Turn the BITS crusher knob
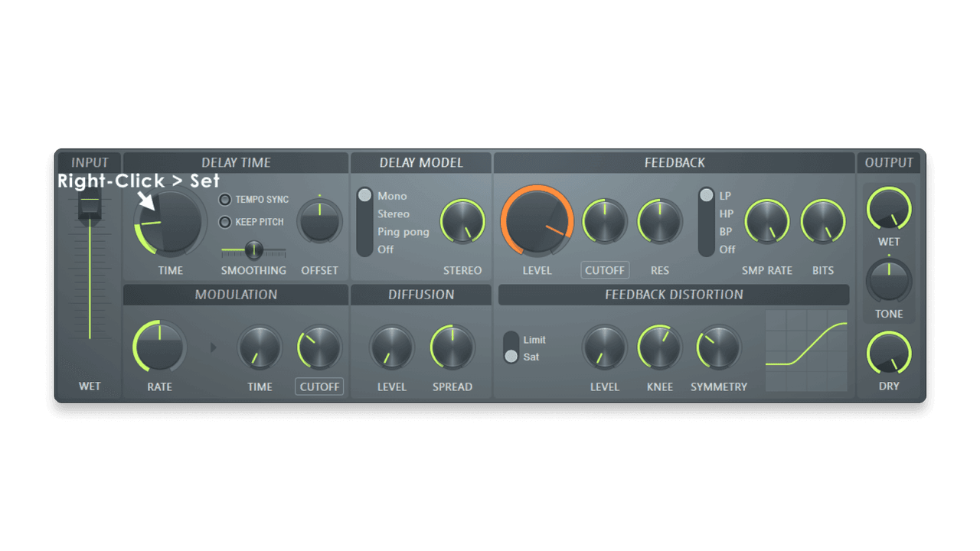Viewport: 980px width, 551px height. pos(822,221)
